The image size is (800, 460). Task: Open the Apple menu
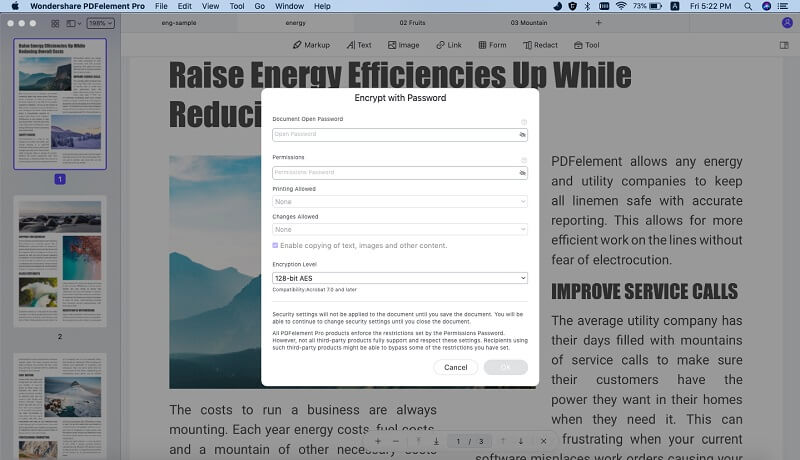click(x=15, y=6)
